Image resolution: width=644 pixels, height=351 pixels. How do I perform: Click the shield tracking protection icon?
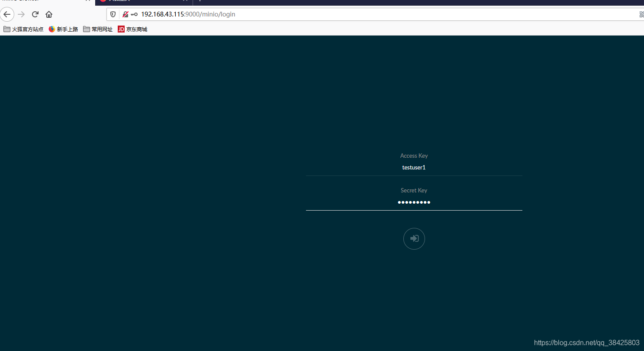click(113, 14)
